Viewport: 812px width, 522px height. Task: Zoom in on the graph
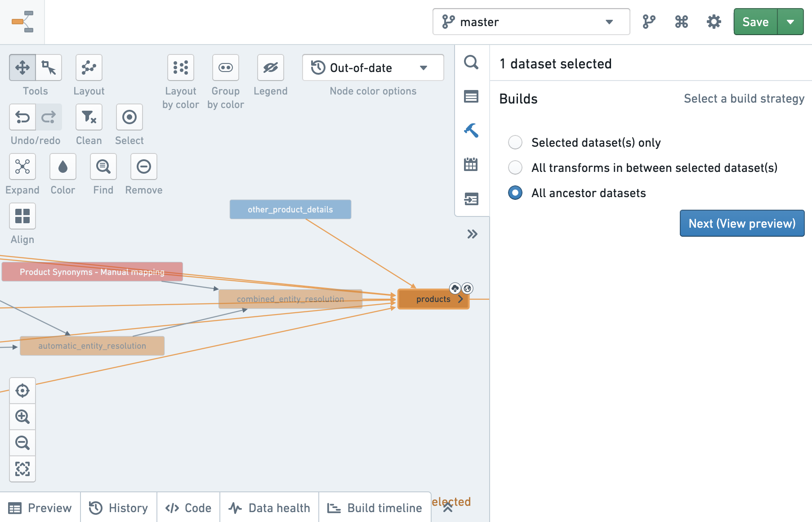click(22, 417)
